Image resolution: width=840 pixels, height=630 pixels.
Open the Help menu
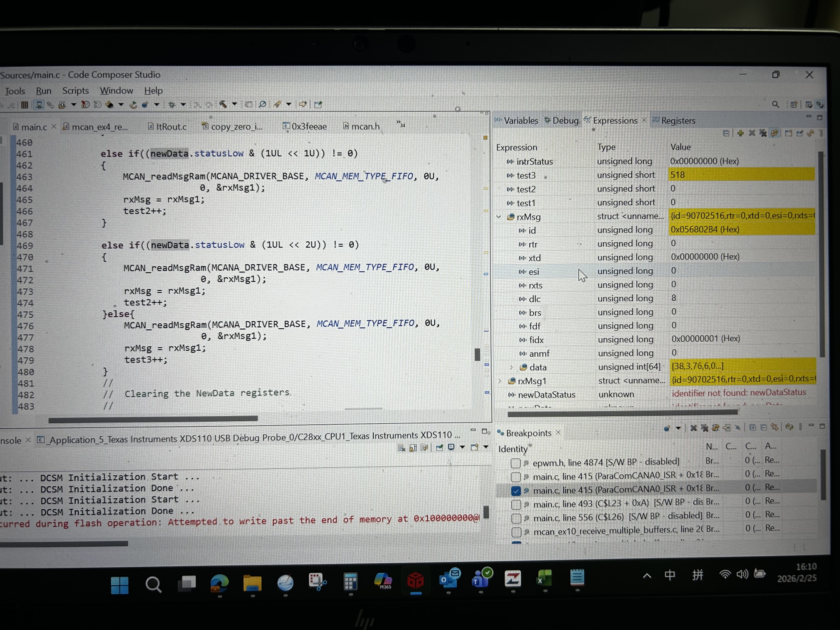coord(153,90)
